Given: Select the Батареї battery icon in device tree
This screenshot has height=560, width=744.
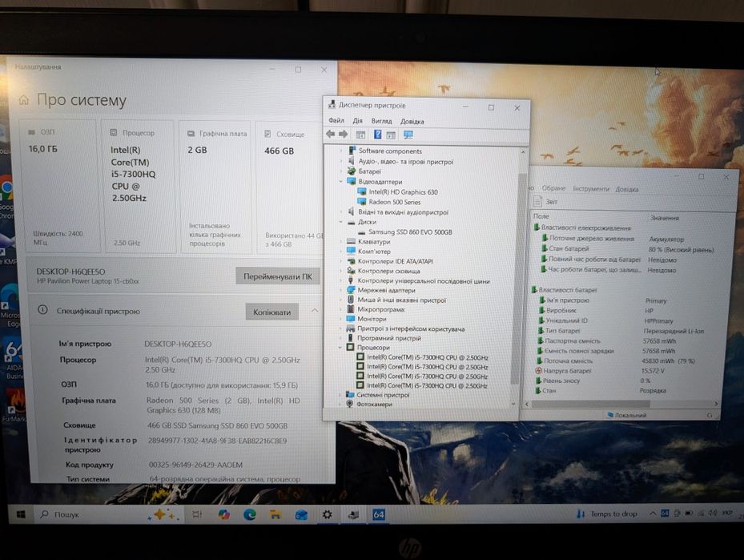Looking at the screenshot, I should [351, 171].
